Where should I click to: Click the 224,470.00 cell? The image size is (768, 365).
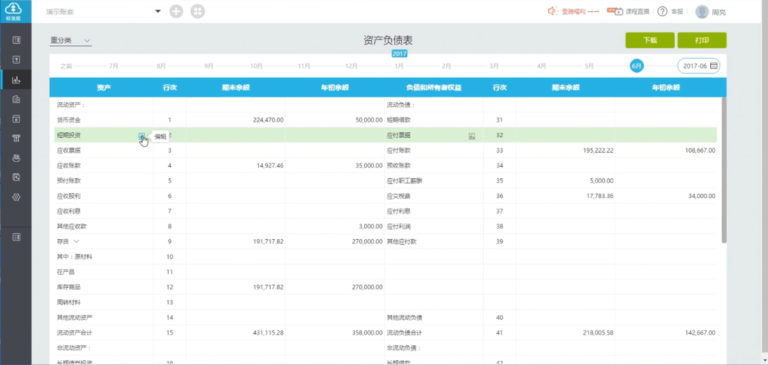(268, 120)
